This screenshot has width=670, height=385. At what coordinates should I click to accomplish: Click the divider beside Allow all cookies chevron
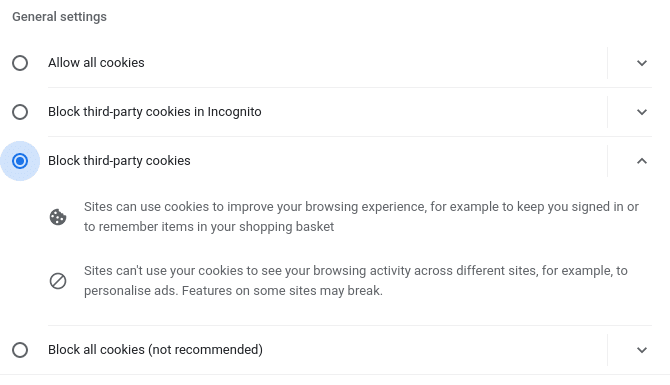607,63
